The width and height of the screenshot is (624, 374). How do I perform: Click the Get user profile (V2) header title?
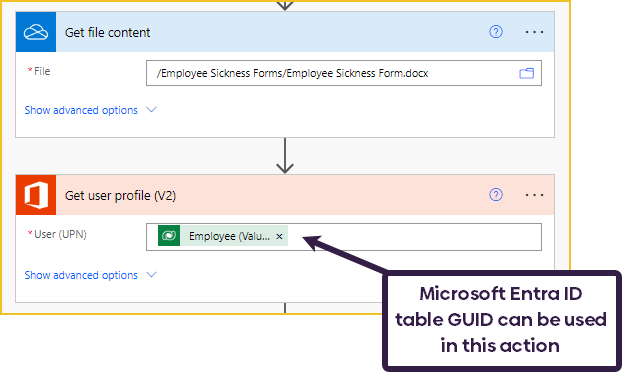(x=120, y=196)
